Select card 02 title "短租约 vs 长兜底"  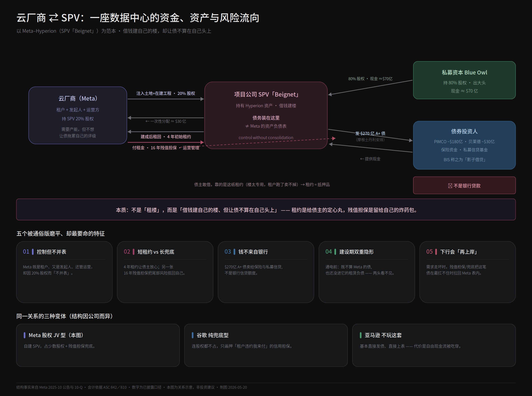point(156,252)
